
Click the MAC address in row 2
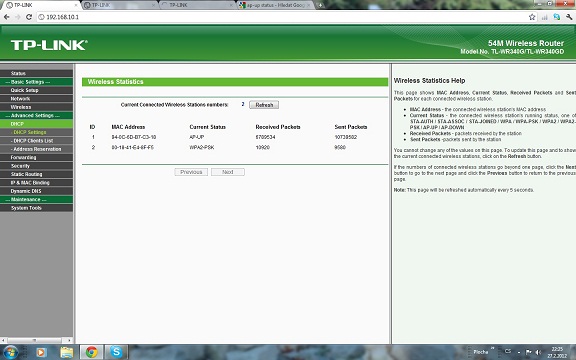pos(133,147)
